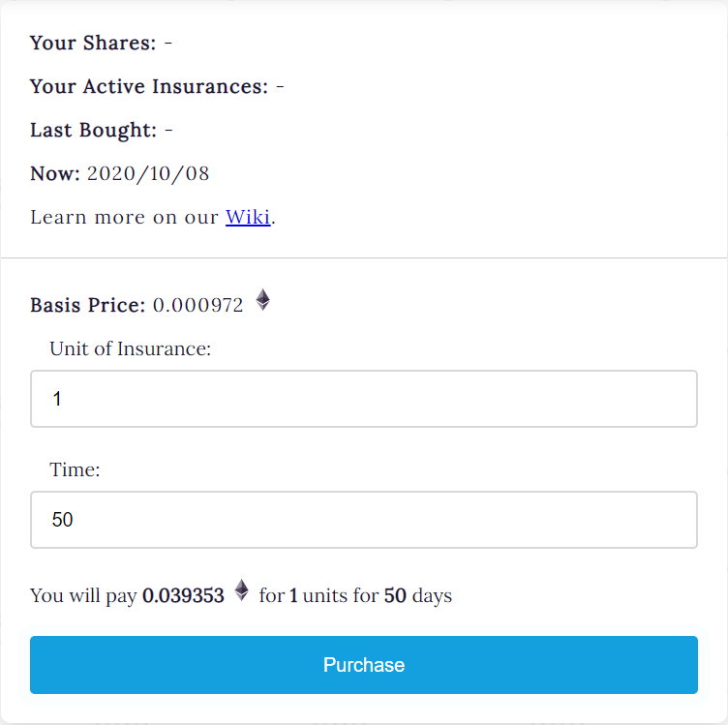Click the "Unit of Insurance:" field label
The image size is (728, 725).
(131, 348)
